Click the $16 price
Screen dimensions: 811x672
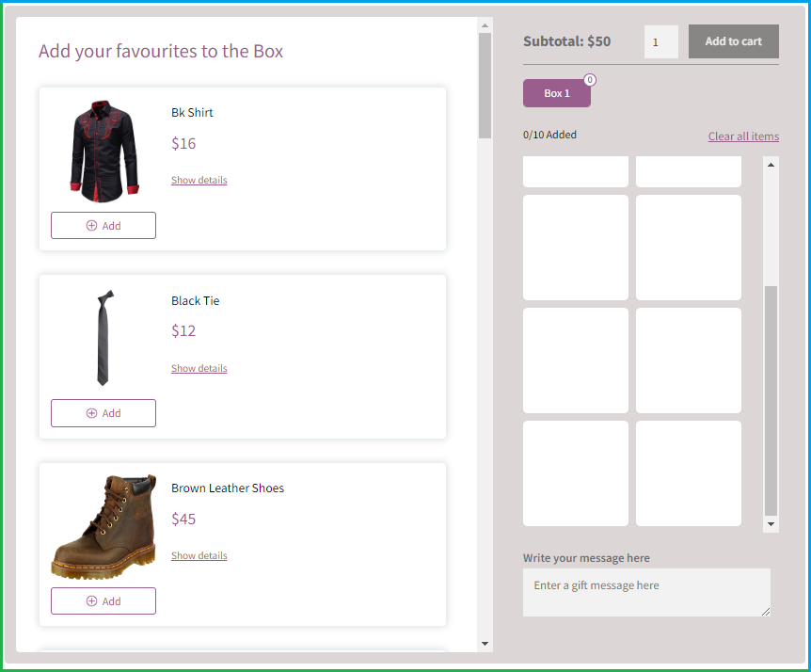coord(183,143)
